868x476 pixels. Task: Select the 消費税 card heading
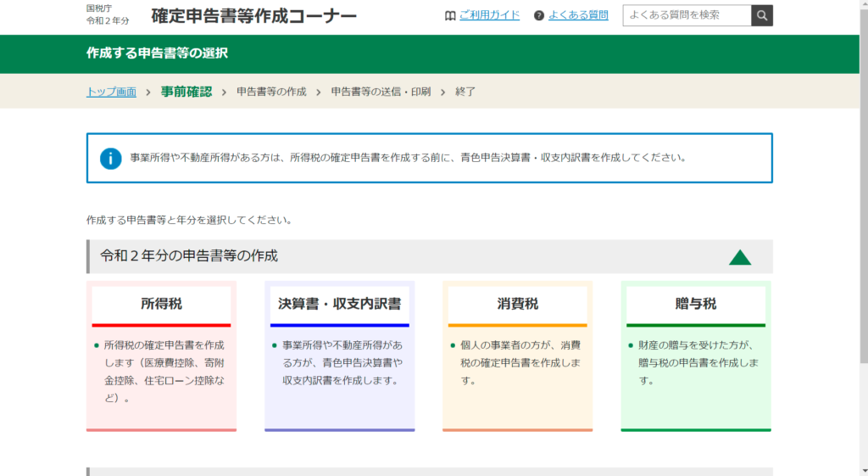tap(517, 304)
